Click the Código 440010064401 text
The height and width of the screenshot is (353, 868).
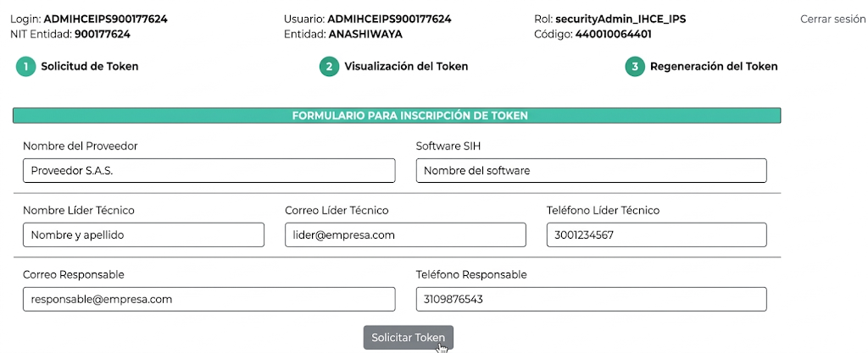coord(593,35)
